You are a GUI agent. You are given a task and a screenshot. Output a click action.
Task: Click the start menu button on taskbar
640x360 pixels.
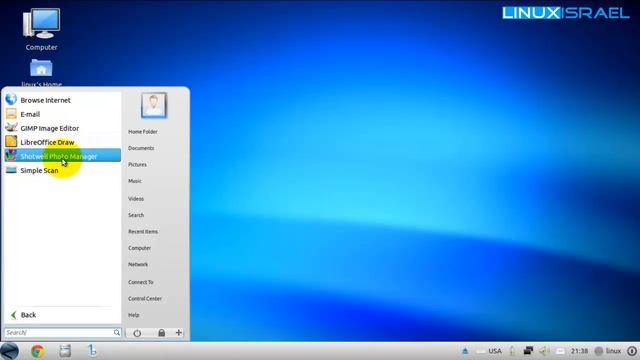(x=9, y=351)
